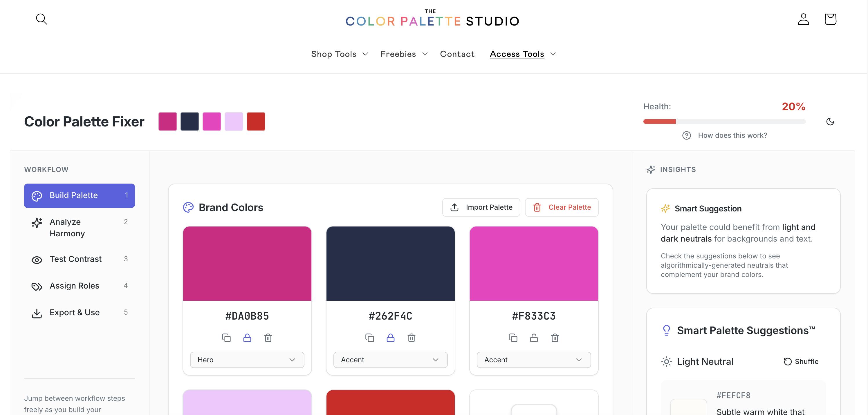Screen dimensions: 868x415
Task: Copy the #DA0B85 hex code
Action: coord(226,338)
